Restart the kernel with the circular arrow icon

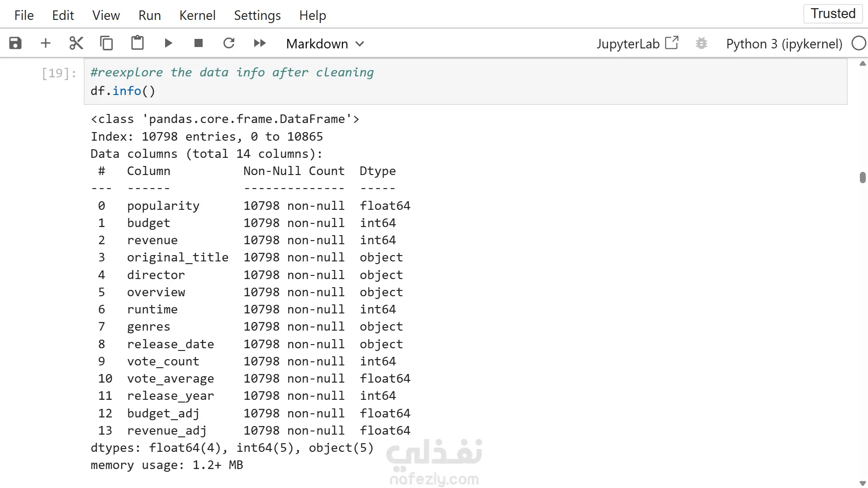pyautogui.click(x=229, y=43)
